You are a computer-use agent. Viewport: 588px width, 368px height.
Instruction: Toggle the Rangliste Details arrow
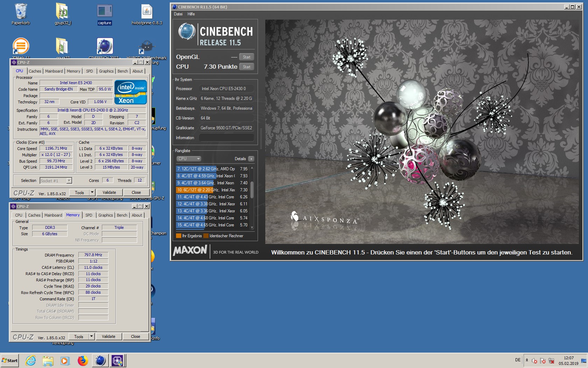[x=251, y=159]
